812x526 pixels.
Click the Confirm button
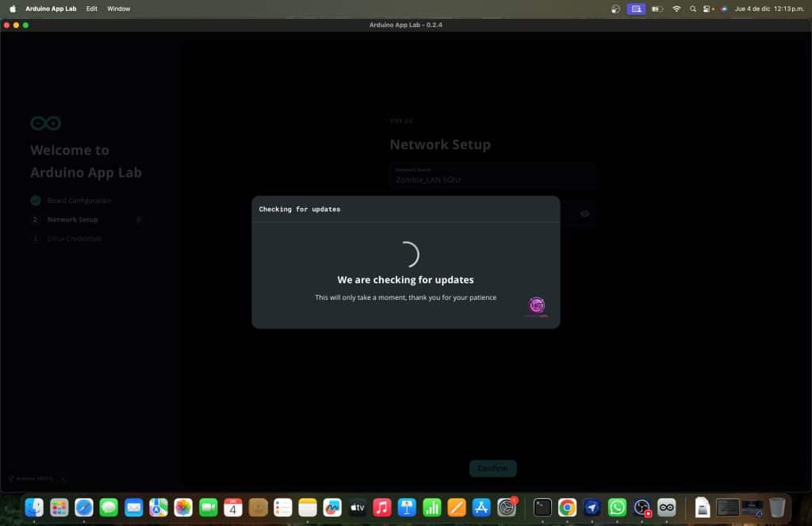pos(492,468)
